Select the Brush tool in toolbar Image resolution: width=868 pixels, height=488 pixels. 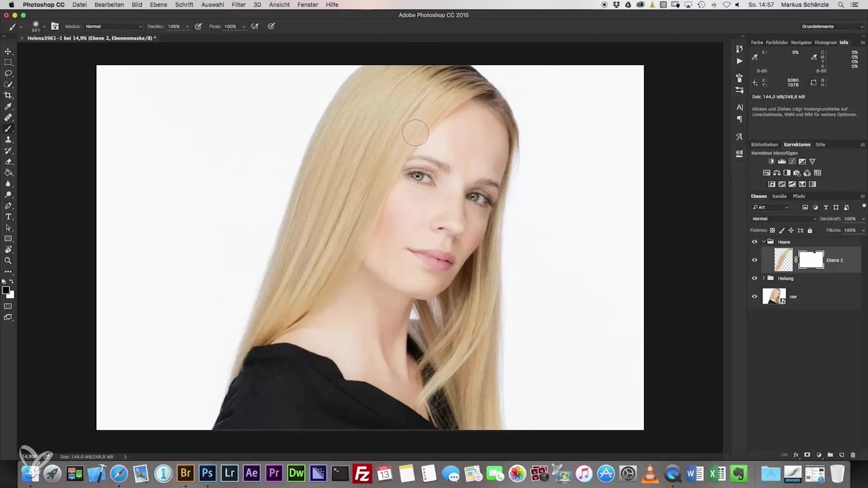(x=8, y=129)
